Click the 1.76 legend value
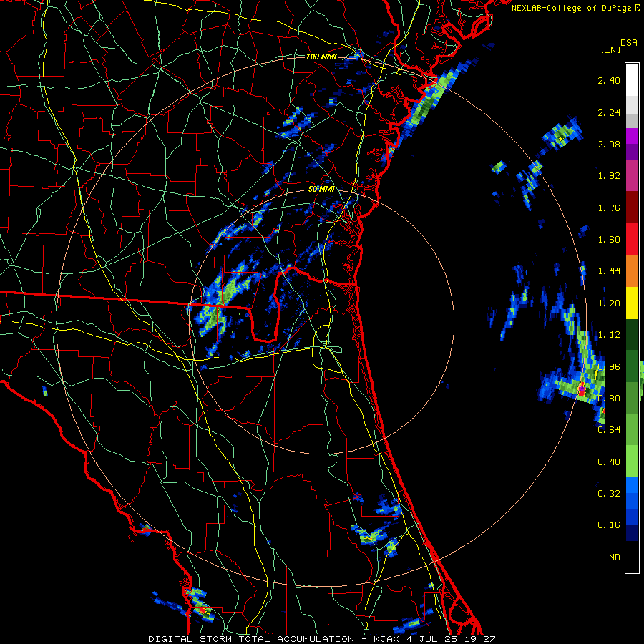 609,208
